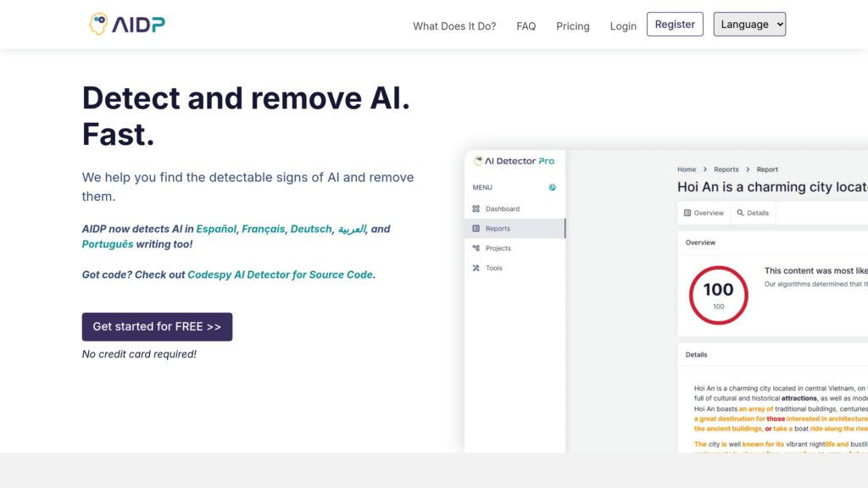Click the red 100 score gauge

(717, 294)
